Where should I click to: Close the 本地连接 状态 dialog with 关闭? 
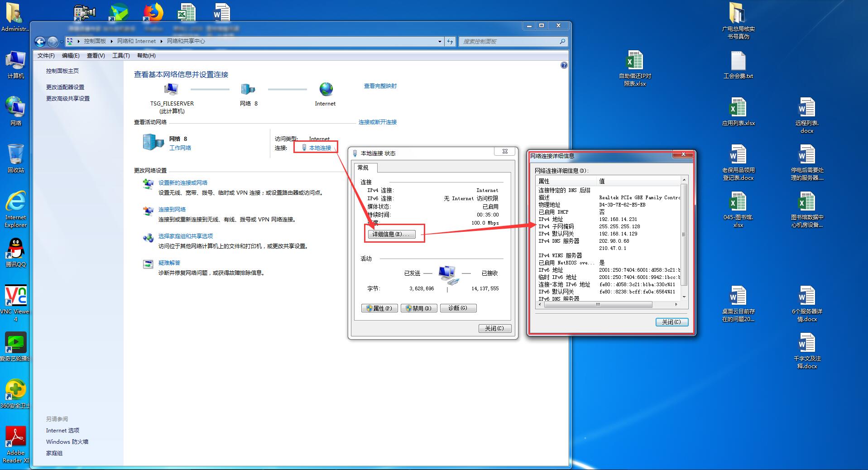[x=495, y=329]
